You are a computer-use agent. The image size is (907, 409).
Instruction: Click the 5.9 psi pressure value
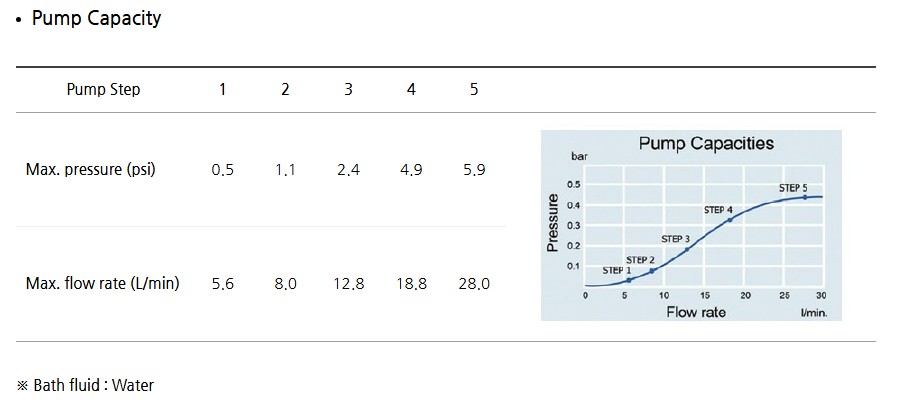coord(474,170)
